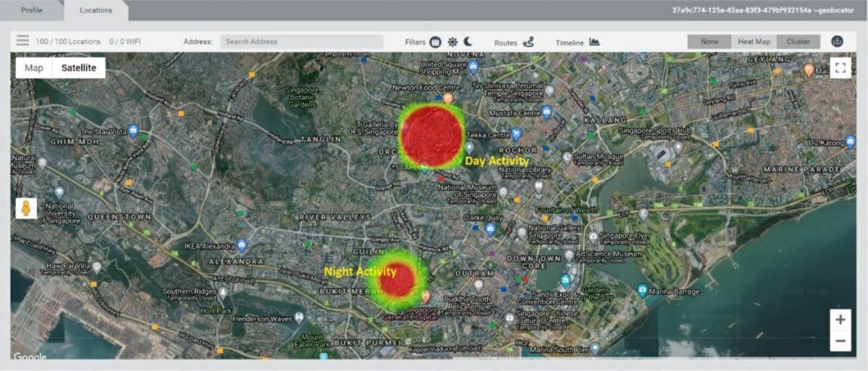The image size is (868, 371).
Task: Click the Night Activity red heat spot
Action: click(397, 279)
